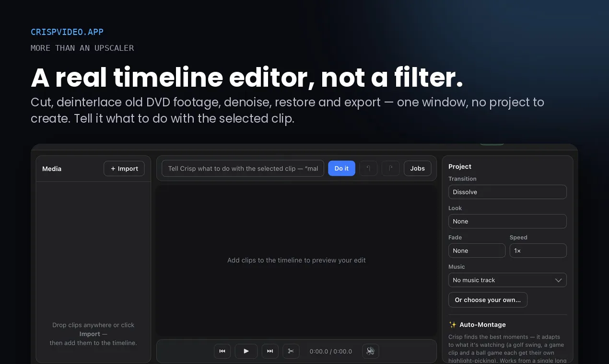The image size is (609, 364).
Task: Click the CRISPVIDEO.APP link text
Action: (67, 32)
